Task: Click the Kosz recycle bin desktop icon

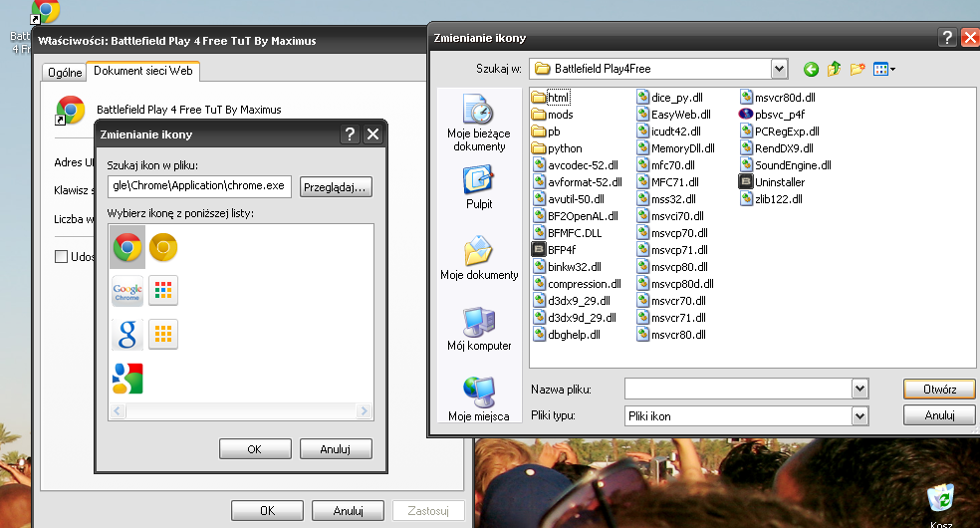Action: [940, 506]
